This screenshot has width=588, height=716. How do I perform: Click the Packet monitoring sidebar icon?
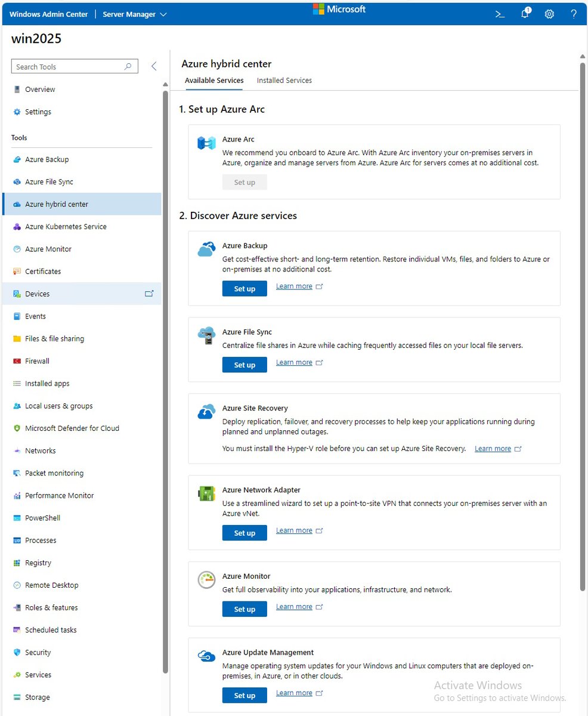[17, 473]
